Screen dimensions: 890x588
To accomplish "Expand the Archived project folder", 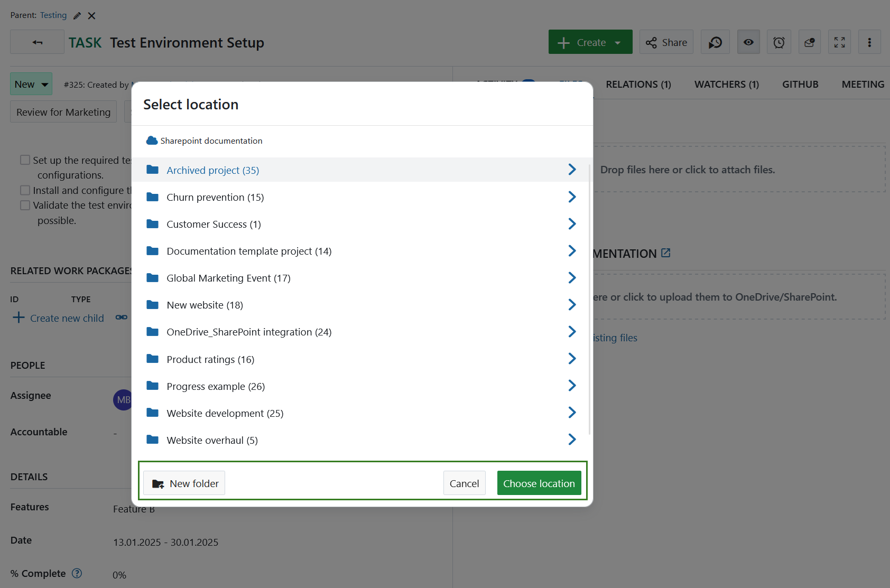I will coord(572,170).
